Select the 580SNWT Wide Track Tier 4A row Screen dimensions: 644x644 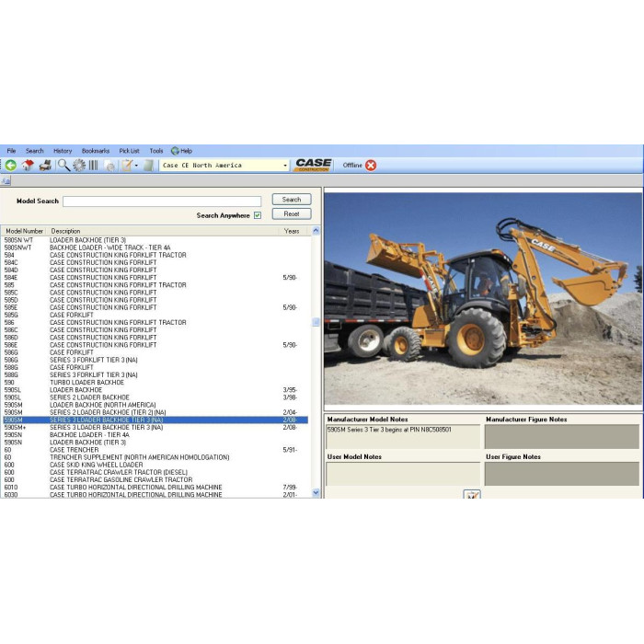[155, 247]
